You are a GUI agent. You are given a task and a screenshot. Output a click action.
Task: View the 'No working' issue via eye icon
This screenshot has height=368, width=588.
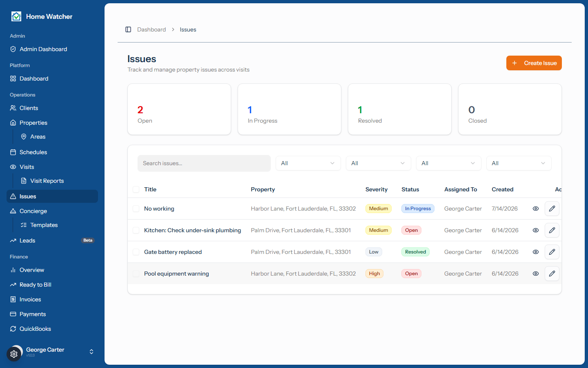536,209
